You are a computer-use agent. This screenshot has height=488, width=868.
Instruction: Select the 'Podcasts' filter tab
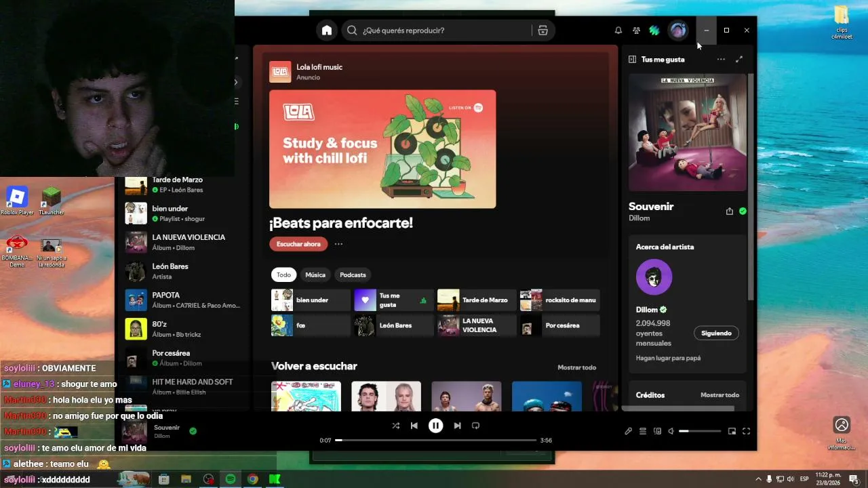pyautogui.click(x=353, y=274)
